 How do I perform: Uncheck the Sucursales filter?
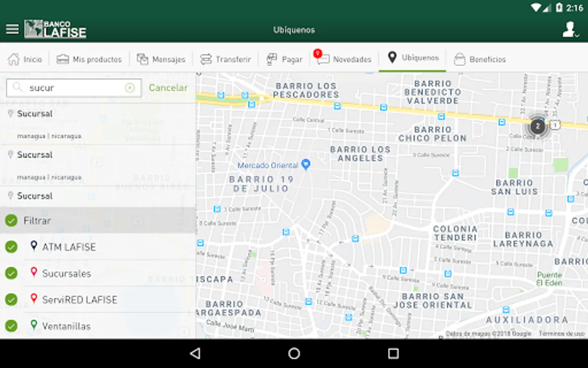[11, 273]
